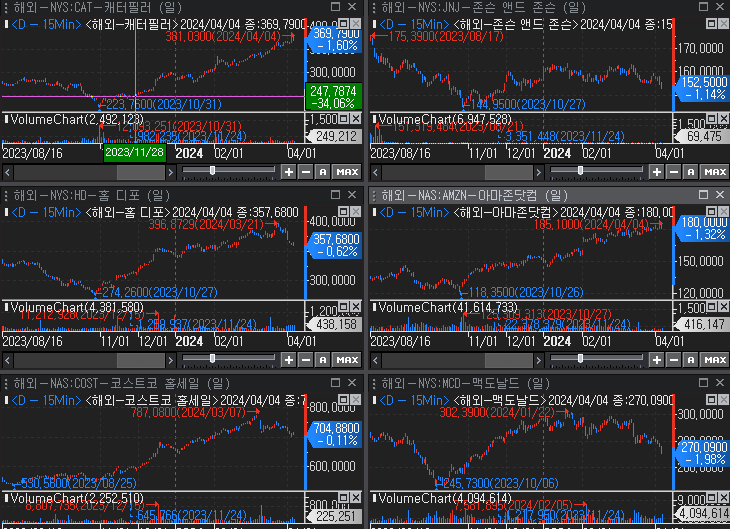
Task: Close the JNJ price chart pane
Action: point(724,24)
